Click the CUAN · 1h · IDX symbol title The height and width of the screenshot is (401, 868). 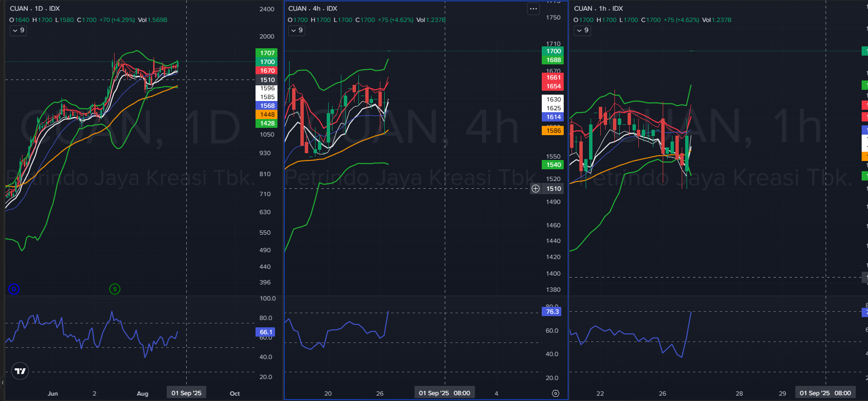598,8
